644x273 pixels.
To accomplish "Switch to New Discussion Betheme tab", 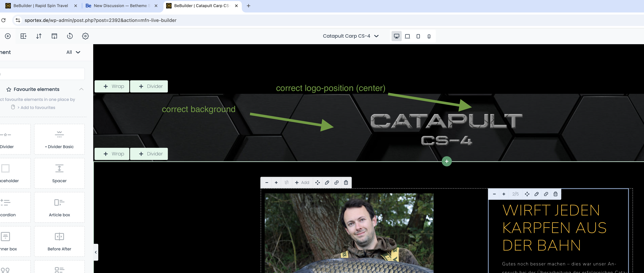I will (120, 6).
